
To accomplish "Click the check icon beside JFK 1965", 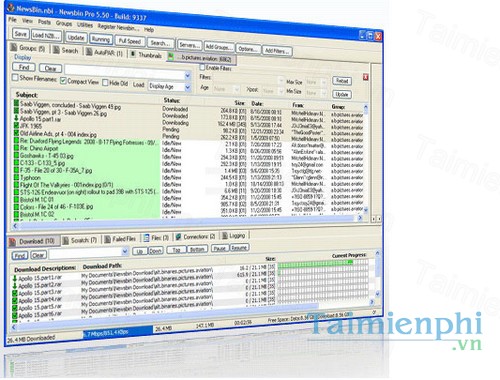I will pyautogui.click(x=16, y=126).
